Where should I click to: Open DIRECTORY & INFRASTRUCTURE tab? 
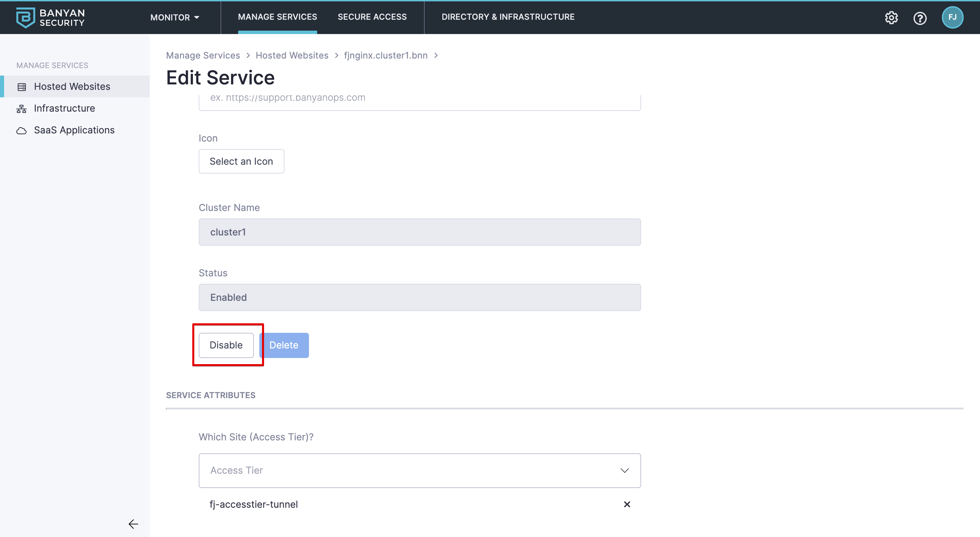[508, 17]
